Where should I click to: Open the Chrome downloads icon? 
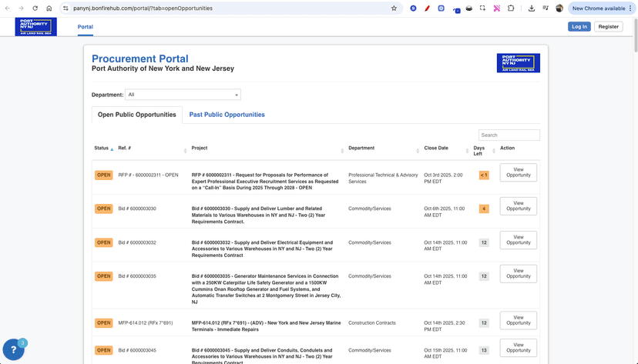532,8
